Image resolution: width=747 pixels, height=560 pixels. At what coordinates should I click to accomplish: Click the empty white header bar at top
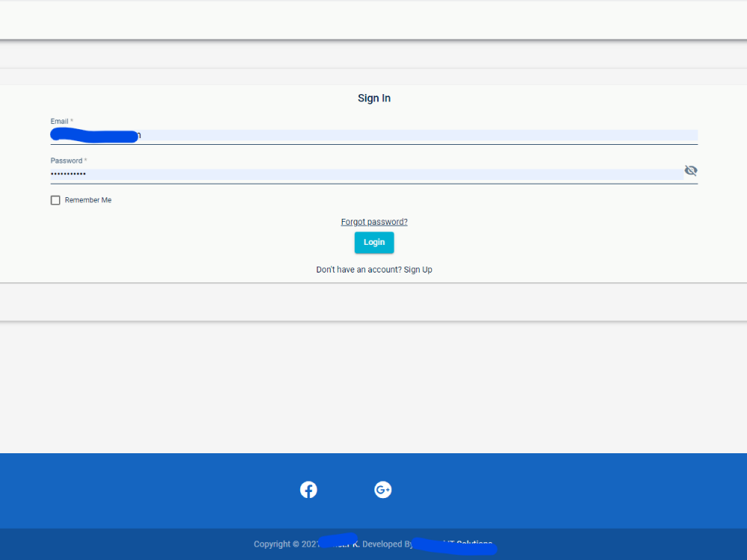[x=373, y=20]
